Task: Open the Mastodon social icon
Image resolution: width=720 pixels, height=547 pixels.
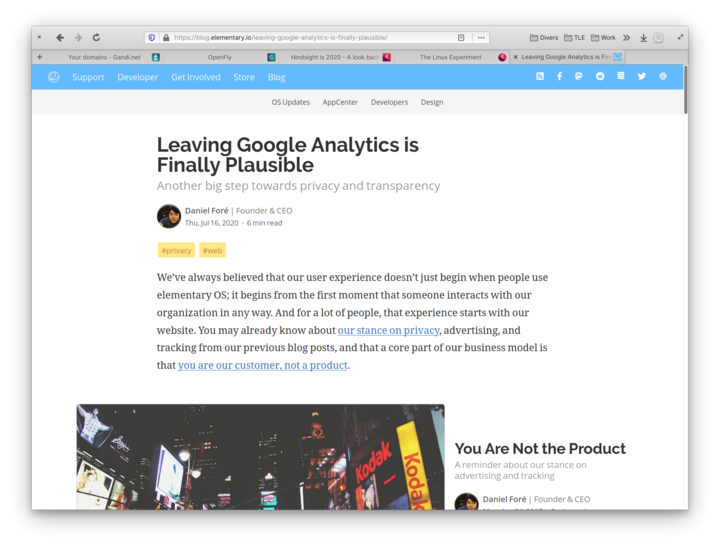Action: (579, 76)
